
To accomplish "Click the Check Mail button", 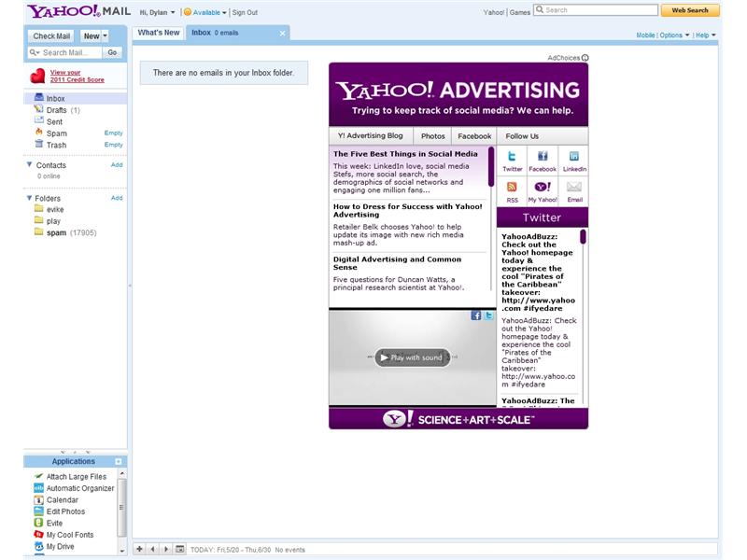I will coord(54,34).
